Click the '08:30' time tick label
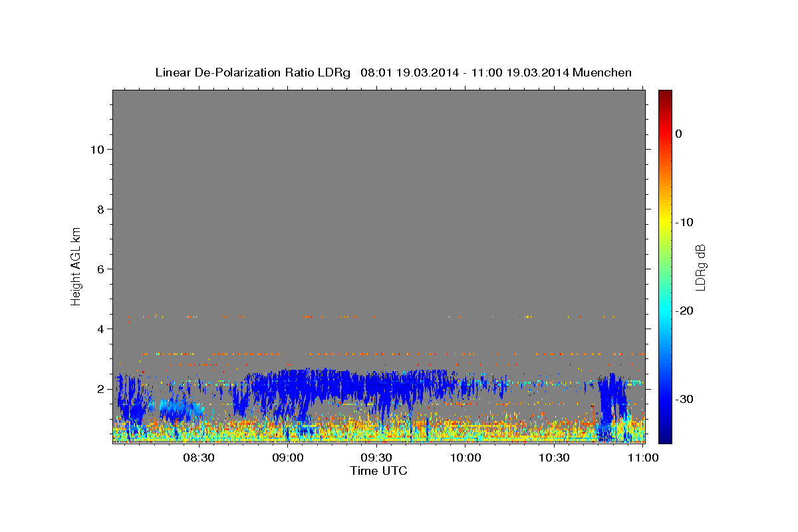Viewport: 798px width, 532px height. (199, 458)
